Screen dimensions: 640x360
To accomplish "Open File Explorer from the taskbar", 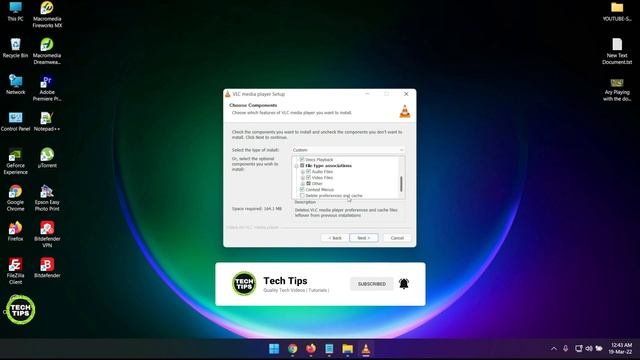I will pyautogui.click(x=347, y=349).
